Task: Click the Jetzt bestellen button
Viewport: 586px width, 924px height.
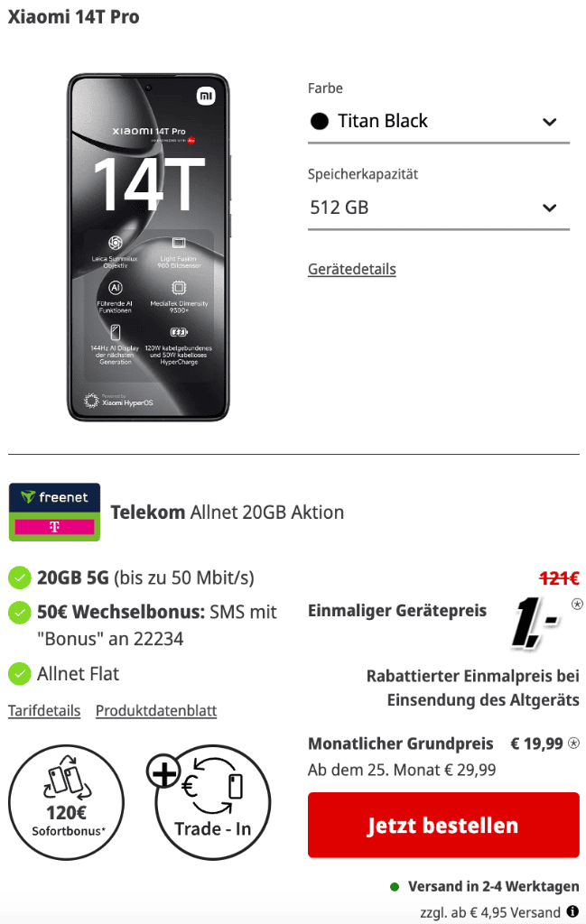Action: click(443, 825)
